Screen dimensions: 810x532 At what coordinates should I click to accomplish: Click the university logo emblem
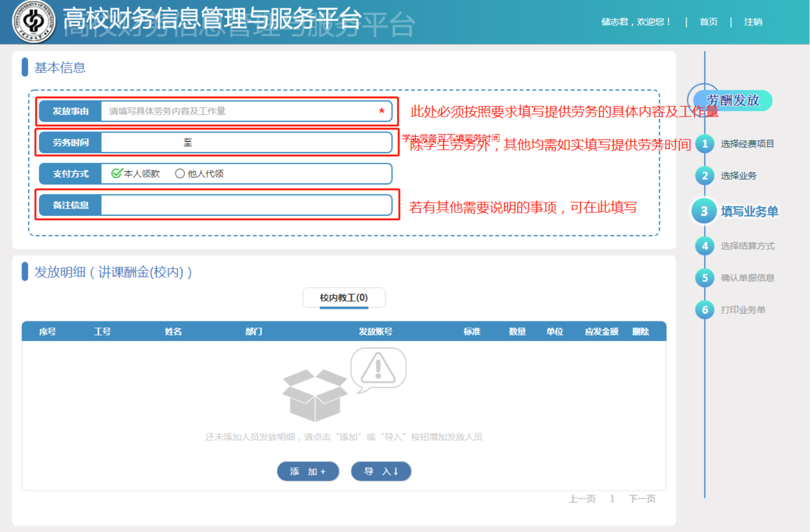coord(33,22)
